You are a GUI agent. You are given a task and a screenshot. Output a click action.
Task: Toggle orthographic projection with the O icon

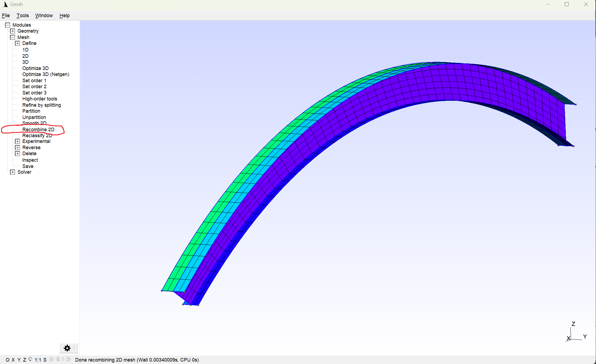[x=8, y=360]
